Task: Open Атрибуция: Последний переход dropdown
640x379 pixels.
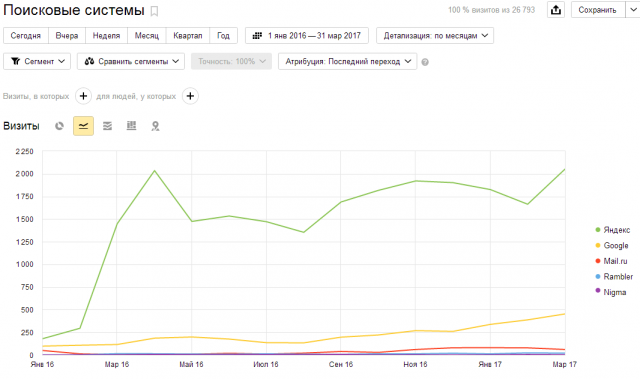Action: coord(348,61)
